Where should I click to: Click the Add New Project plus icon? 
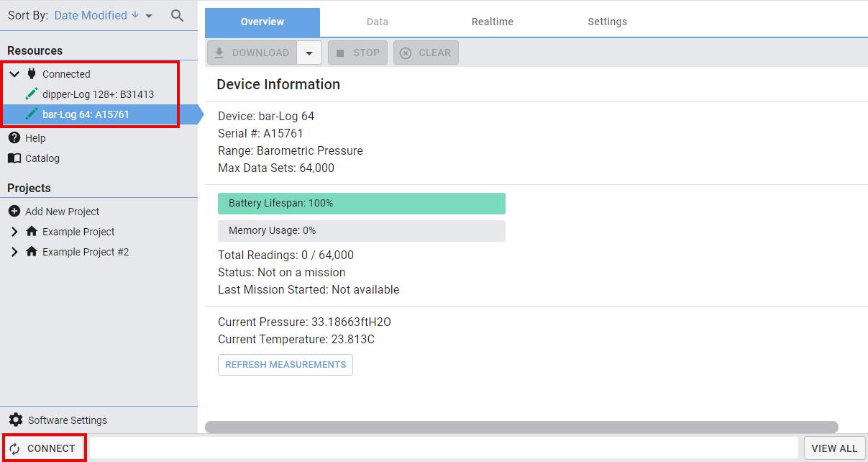click(x=14, y=211)
